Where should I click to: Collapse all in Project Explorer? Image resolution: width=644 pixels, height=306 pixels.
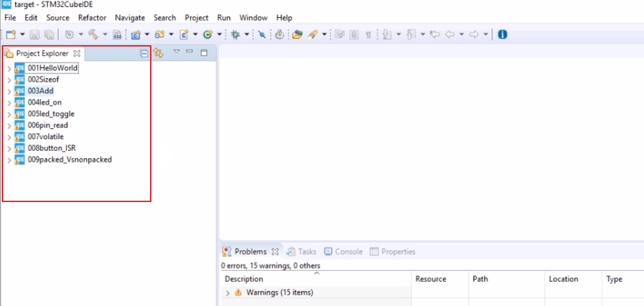pyautogui.click(x=144, y=53)
